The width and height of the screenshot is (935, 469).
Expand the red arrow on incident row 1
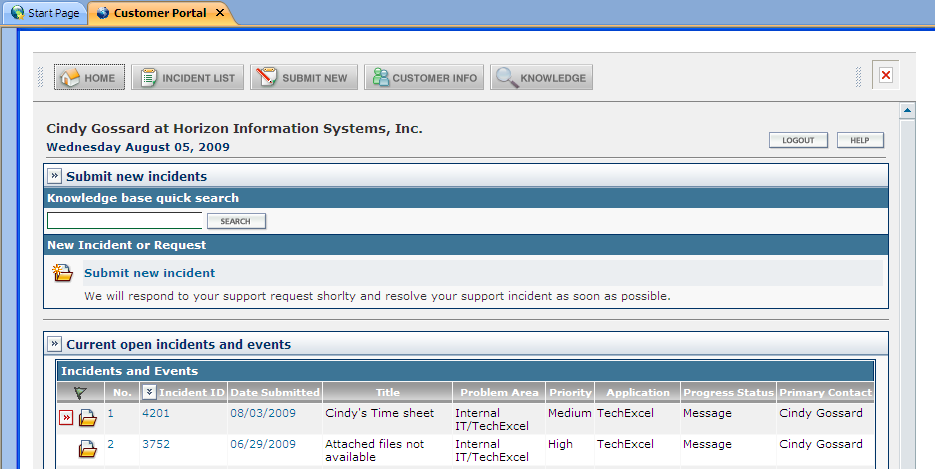[66, 417]
